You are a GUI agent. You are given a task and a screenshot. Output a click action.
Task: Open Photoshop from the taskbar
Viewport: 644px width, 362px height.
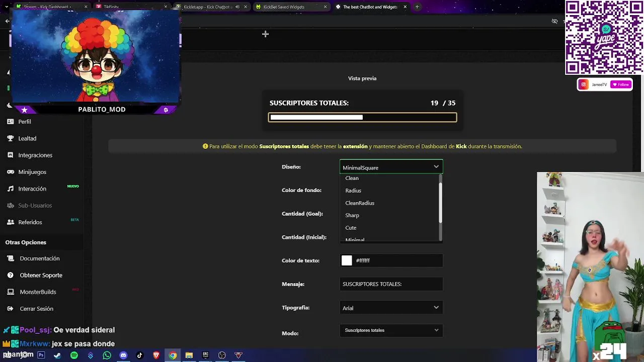click(x=41, y=355)
